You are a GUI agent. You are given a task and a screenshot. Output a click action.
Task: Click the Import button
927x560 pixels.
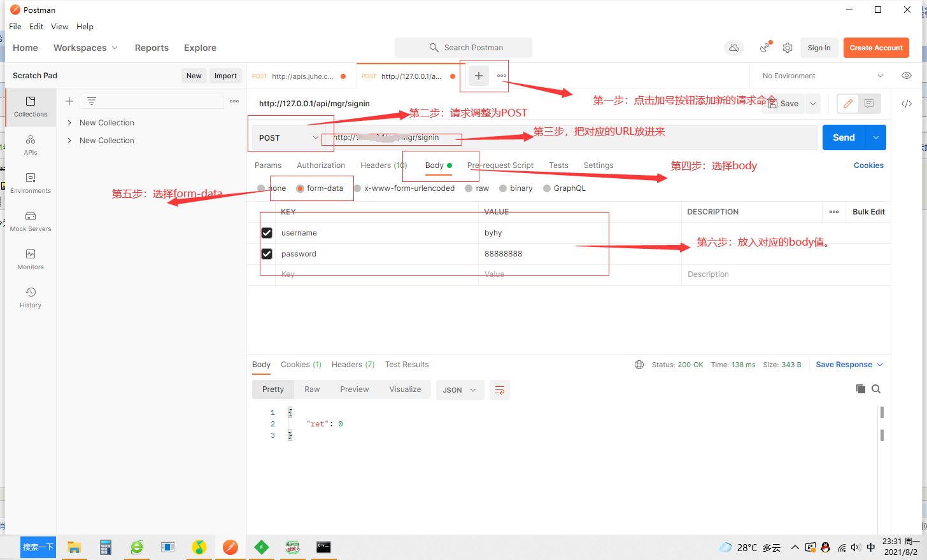(225, 76)
